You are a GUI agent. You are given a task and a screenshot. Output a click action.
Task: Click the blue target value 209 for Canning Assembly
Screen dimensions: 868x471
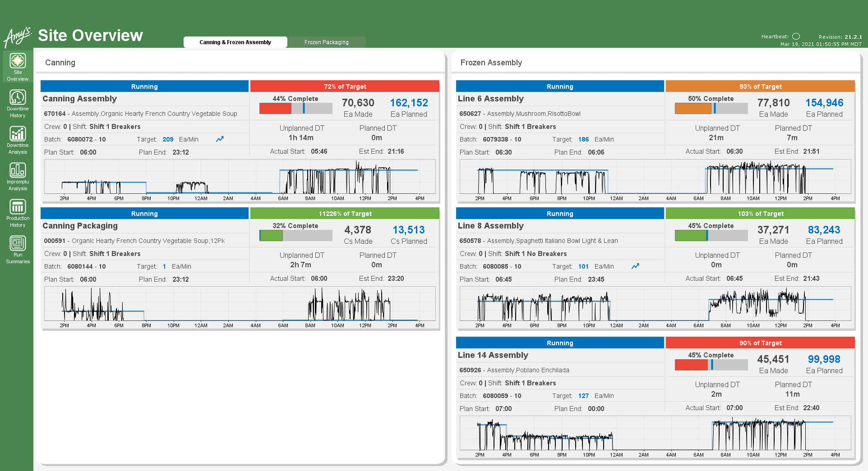pos(167,139)
